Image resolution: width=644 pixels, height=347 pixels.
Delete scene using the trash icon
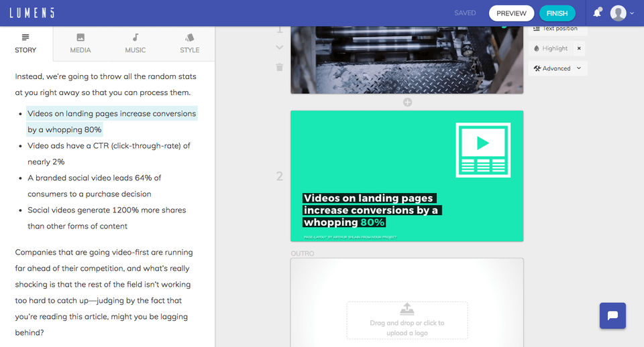pyautogui.click(x=279, y=67)
